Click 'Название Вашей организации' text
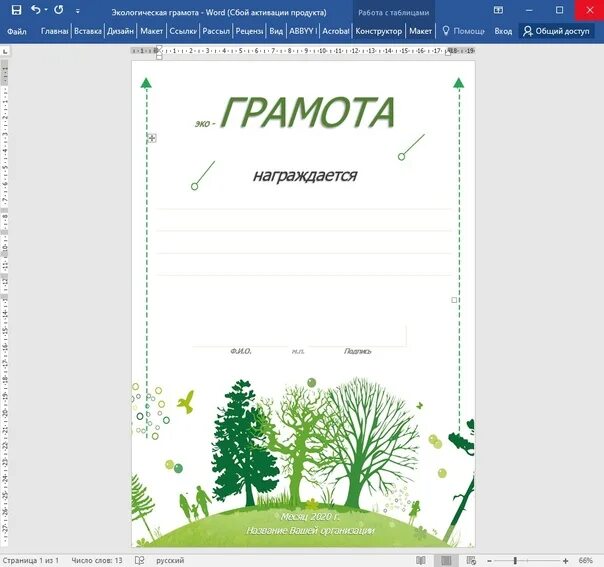 310,531
